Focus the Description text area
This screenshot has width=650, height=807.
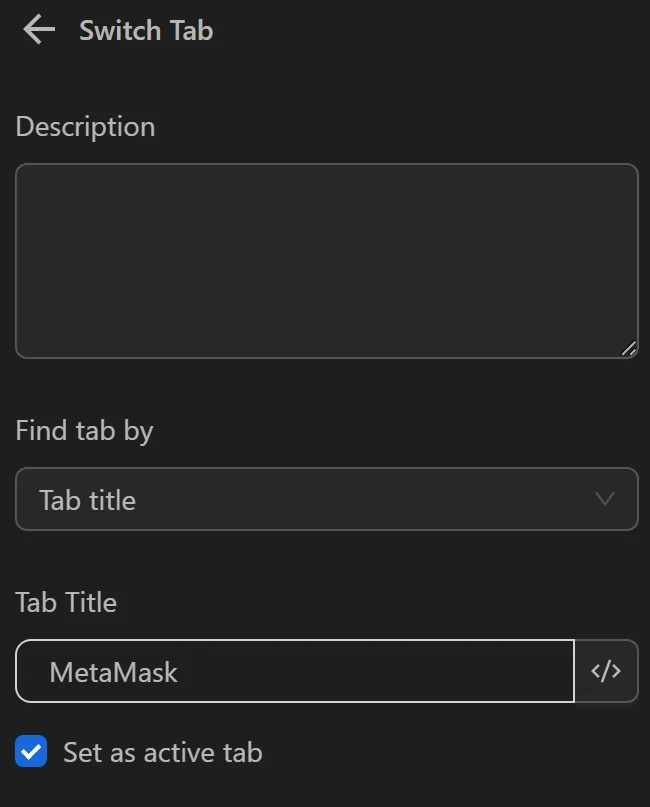[326, 260]
